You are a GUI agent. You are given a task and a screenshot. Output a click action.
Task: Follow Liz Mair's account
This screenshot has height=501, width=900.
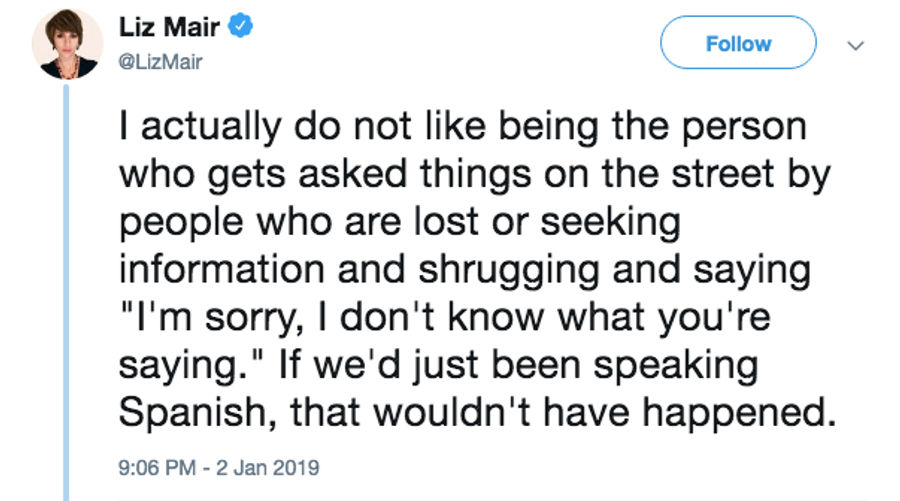tap(738, 43)
